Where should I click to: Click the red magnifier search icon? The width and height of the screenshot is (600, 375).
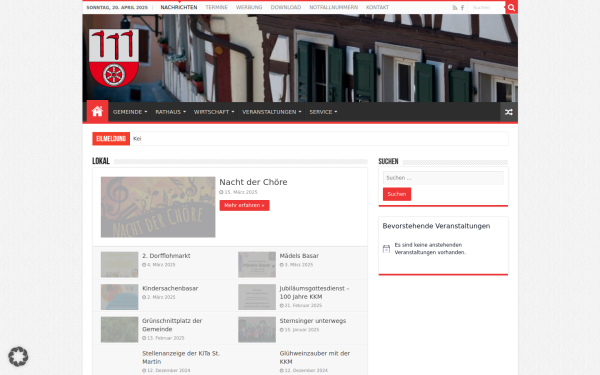click(511, 7)
